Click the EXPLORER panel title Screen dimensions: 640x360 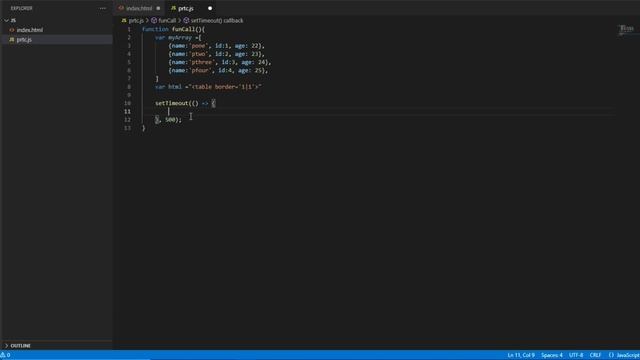22,8
